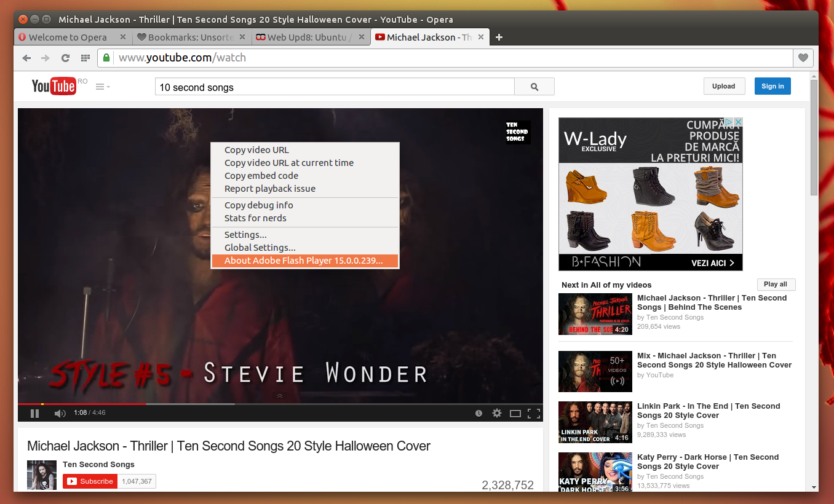Click the Katy Perry Dark Horse thumbnail
This screenshot has width=834, height=504.
coord(595,472)
